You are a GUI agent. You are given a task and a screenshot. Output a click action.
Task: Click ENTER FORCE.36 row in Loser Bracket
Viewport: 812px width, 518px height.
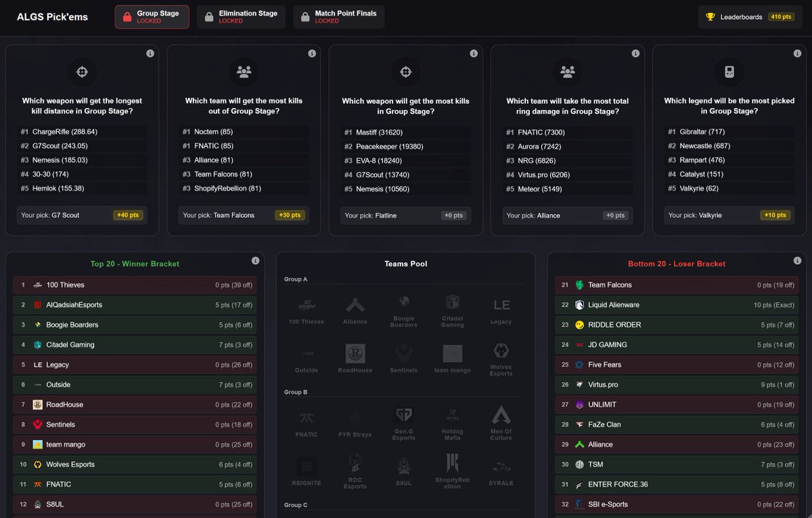[x=677, y=484]
